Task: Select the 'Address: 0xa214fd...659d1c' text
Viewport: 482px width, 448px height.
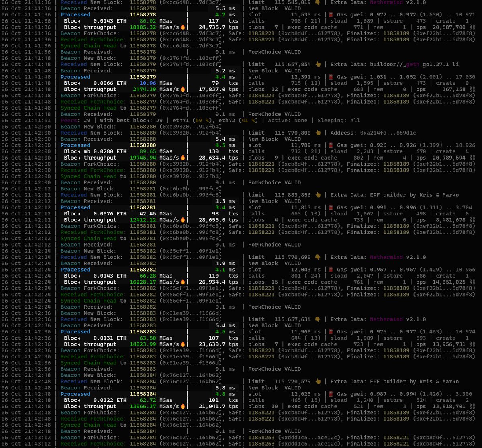Action: [x=373, y=133]
